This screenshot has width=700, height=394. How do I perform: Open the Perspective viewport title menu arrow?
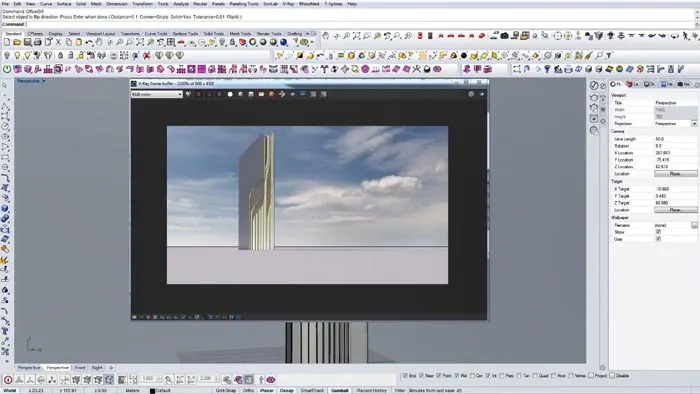pyautogui.click(x=44, y=81)
